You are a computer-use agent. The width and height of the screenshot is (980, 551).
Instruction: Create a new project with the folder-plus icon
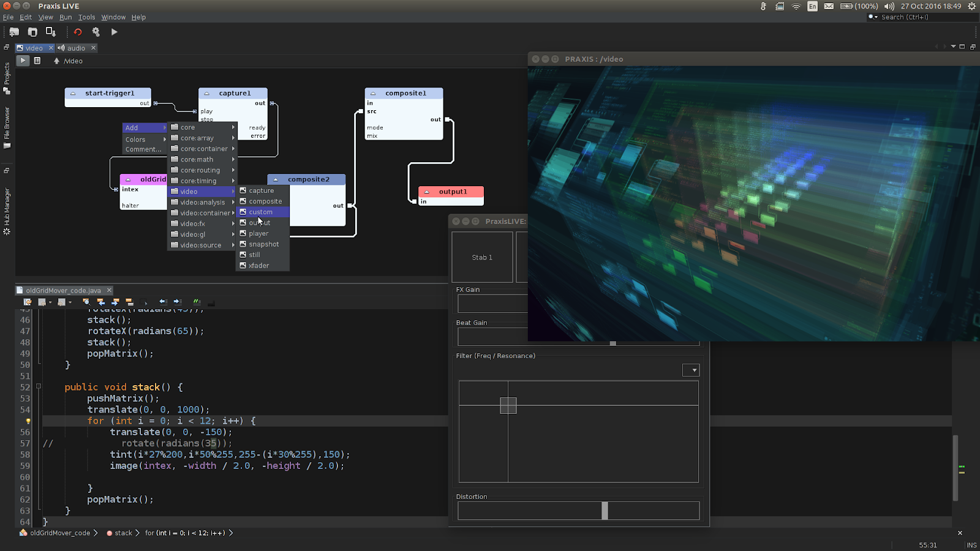pos(13,31)
